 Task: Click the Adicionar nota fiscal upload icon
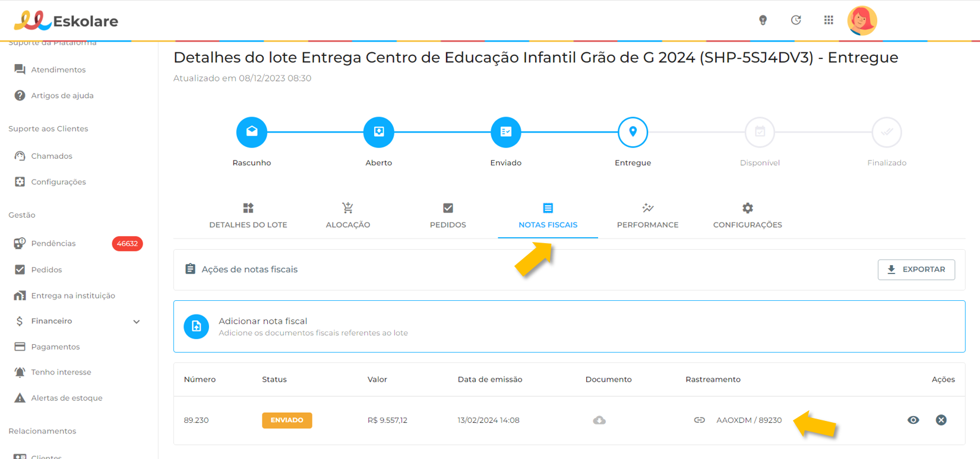tap(197, 326)
